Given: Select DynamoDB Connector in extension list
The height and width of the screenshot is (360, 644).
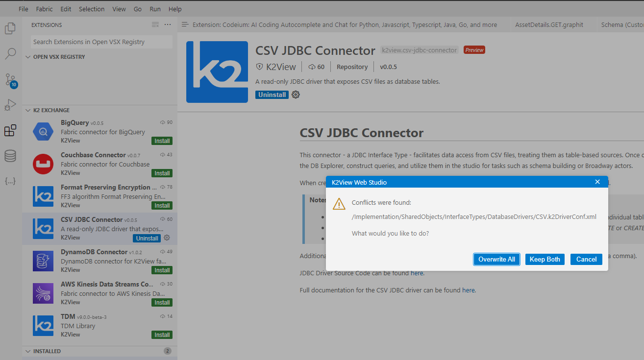Looking at the screenshot, I should tap(94, 252).
